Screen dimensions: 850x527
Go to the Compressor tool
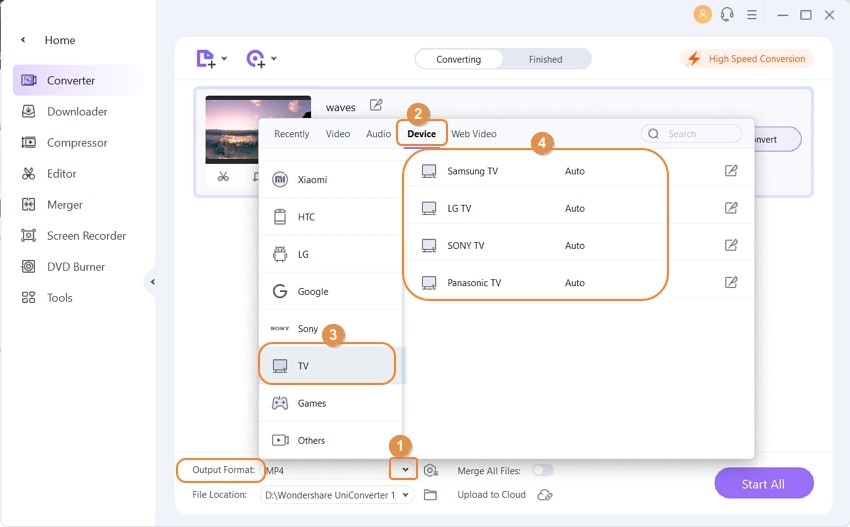pos(79,143)
